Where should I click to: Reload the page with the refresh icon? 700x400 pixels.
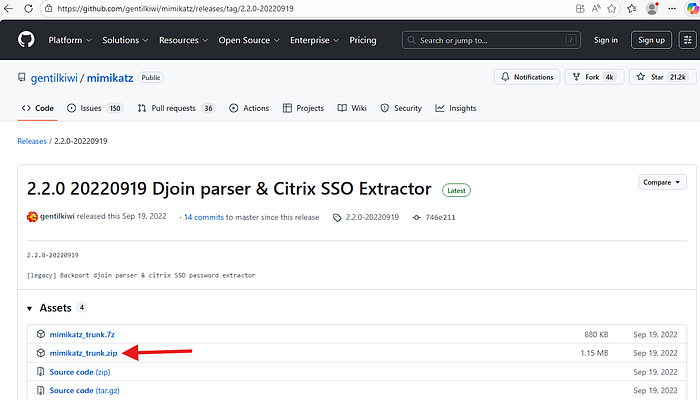pyautogui.click(x=28, y=8)
